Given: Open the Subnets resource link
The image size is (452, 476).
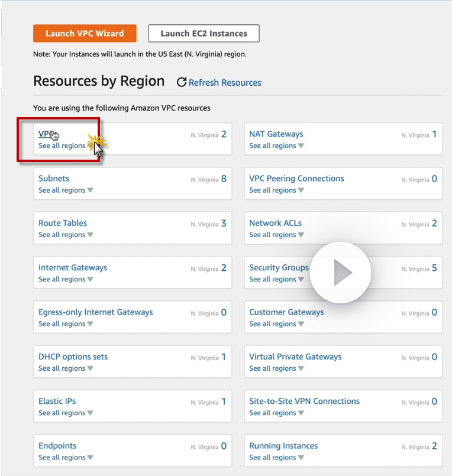Looking at the screenshot, I should [x=54, y=179].
